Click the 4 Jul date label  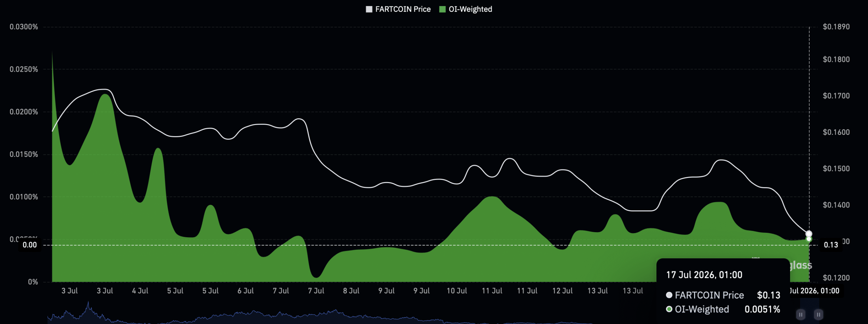(x=140, y=291)
